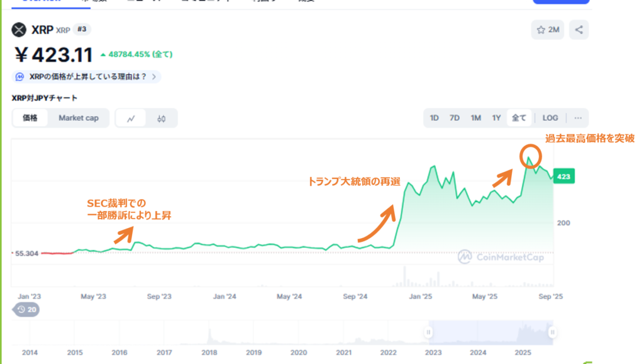Switch chart to 1Y range

496,118
